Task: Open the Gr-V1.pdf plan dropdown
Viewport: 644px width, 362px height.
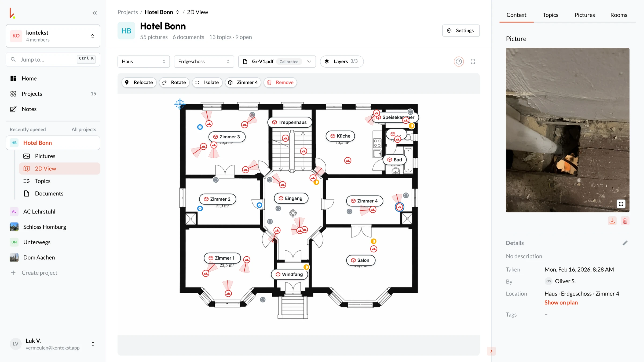Action: (x=277, y=61)
